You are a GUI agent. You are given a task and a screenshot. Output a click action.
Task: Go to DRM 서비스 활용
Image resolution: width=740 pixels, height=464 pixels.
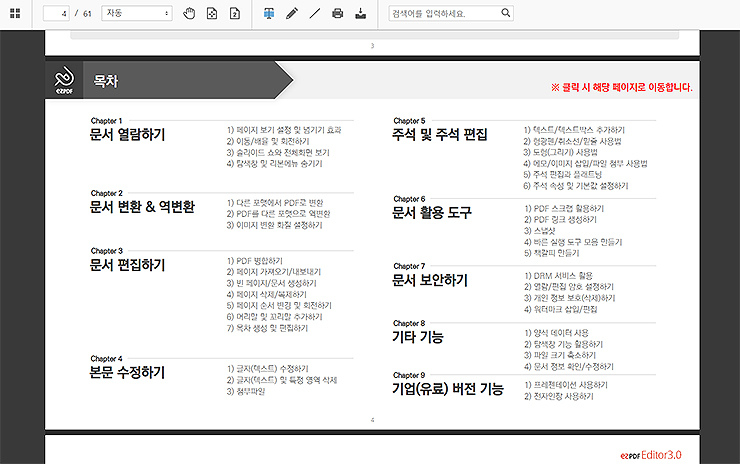[558, 276]
